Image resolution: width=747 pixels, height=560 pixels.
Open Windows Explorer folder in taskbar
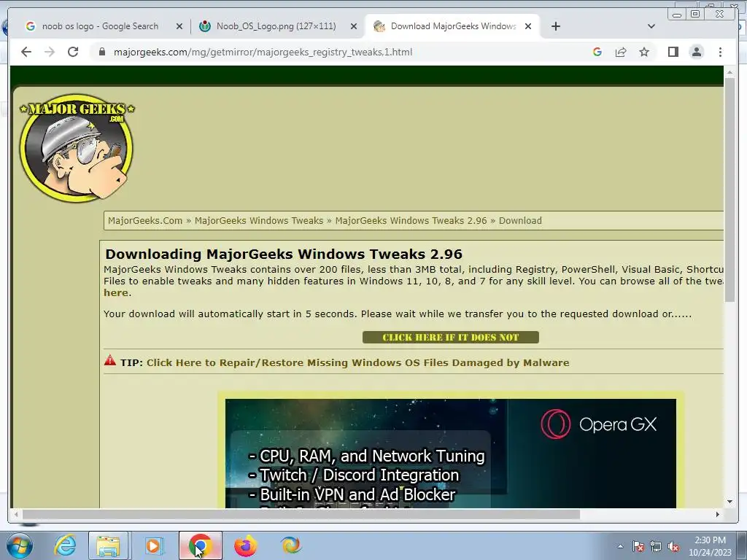click(x=108, y=545)
